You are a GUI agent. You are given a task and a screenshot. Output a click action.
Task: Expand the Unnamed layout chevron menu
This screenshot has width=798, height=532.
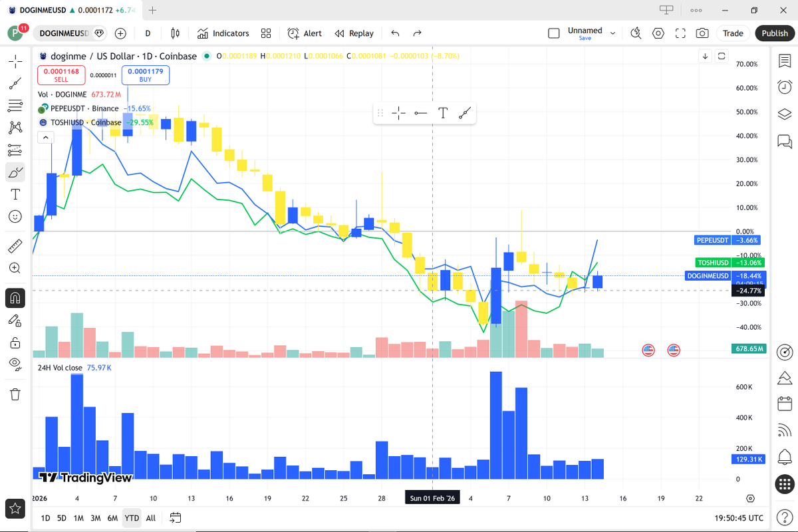click(613, 33)
